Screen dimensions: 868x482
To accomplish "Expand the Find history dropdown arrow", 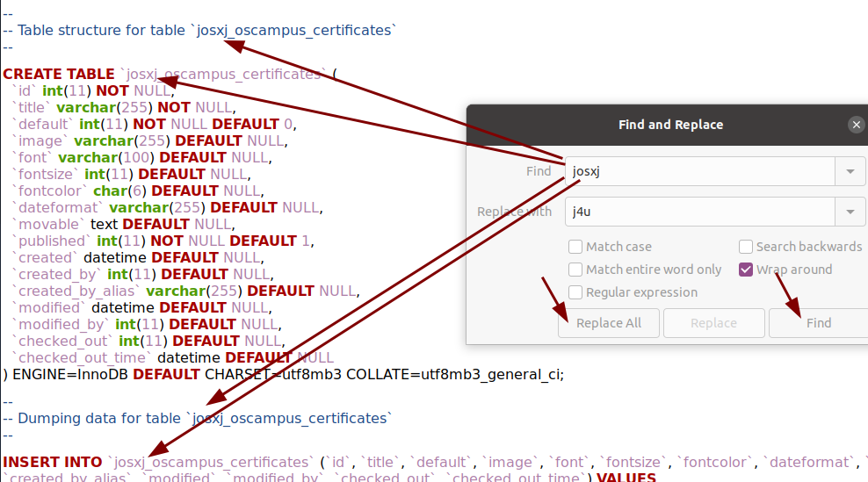I will click(x=850, y=171).
